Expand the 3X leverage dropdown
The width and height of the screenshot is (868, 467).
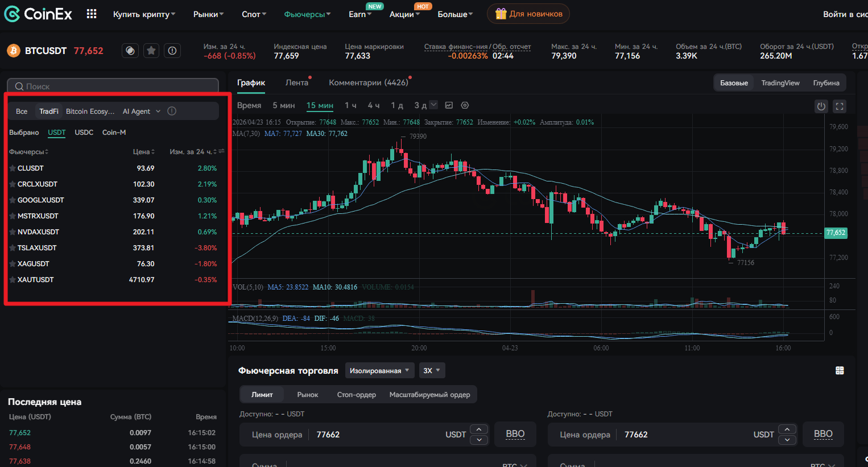pos(432,370)
